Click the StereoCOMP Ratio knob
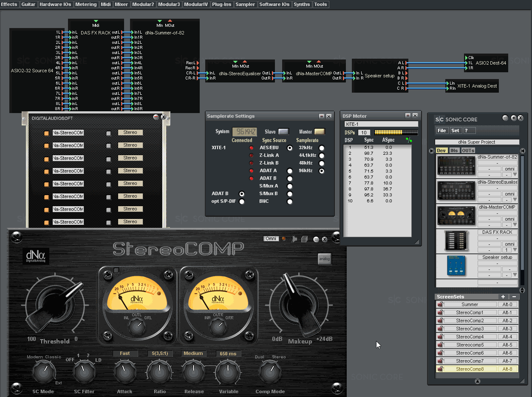The width and height of the screenshot is (532, 397). 159,372
